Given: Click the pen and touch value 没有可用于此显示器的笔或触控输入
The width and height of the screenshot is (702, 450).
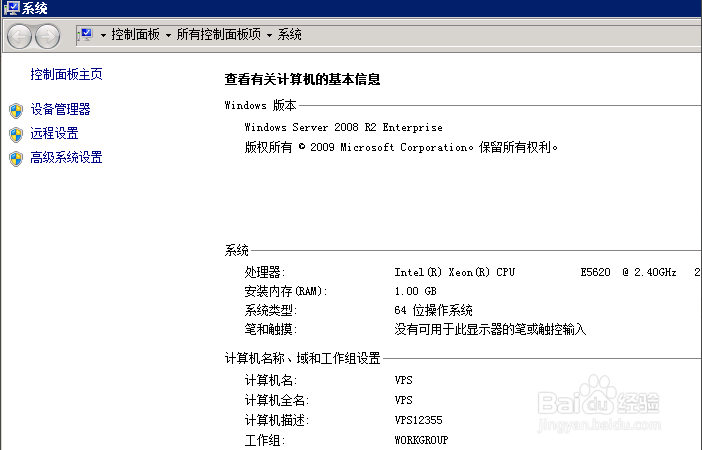Looking at the screenshot, I should pos(490,329).
